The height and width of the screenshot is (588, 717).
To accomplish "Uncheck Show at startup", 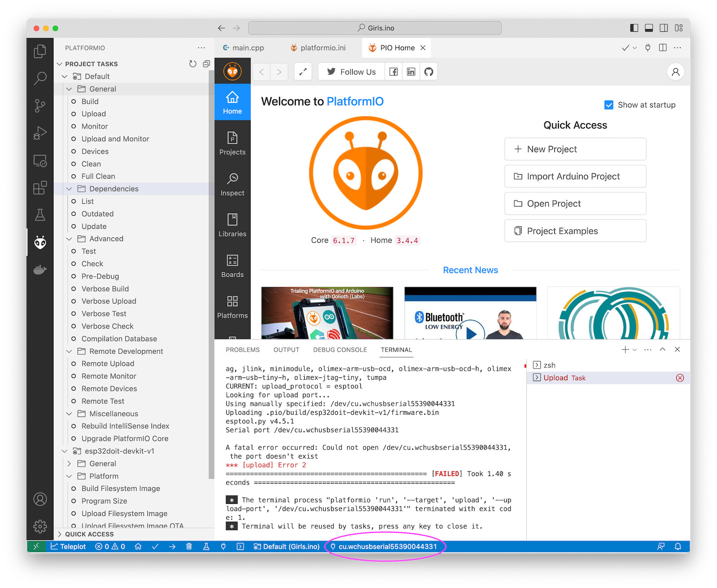I will (609, 105).
